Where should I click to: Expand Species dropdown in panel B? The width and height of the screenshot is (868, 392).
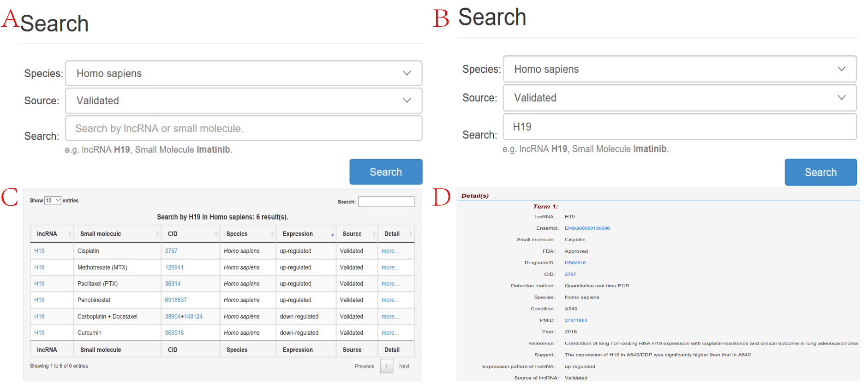(680, 69)
